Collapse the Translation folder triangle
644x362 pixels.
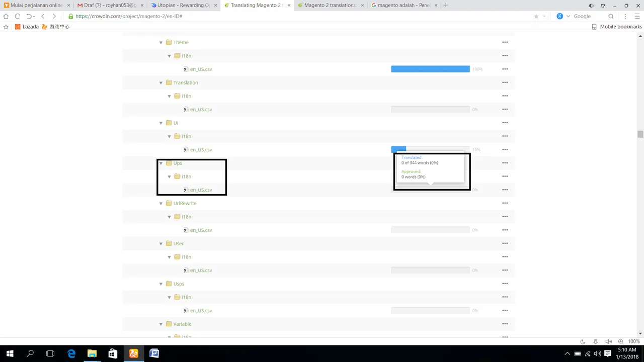click(162, 82)
